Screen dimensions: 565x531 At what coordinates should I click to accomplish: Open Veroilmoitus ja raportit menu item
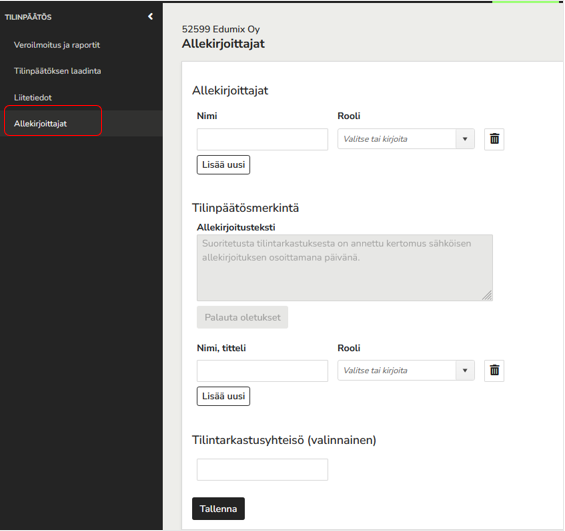point(57,45)
